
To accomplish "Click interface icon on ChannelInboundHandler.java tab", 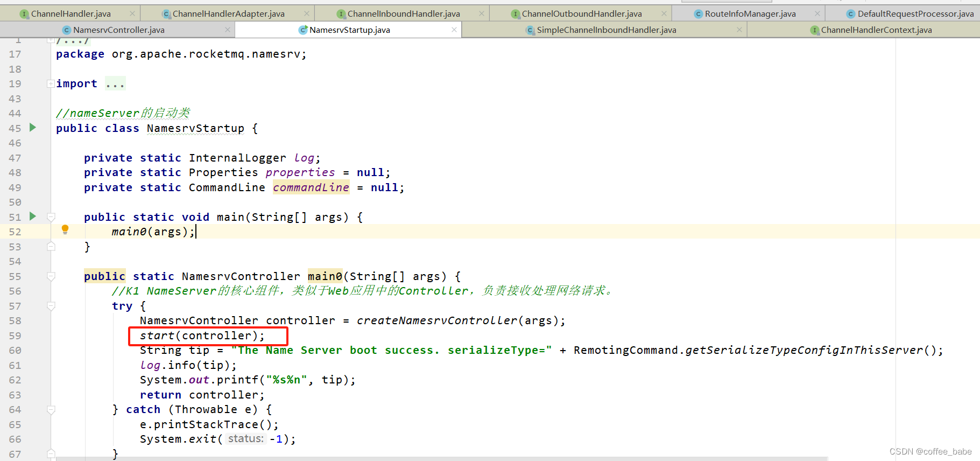I will pos(341,14).
